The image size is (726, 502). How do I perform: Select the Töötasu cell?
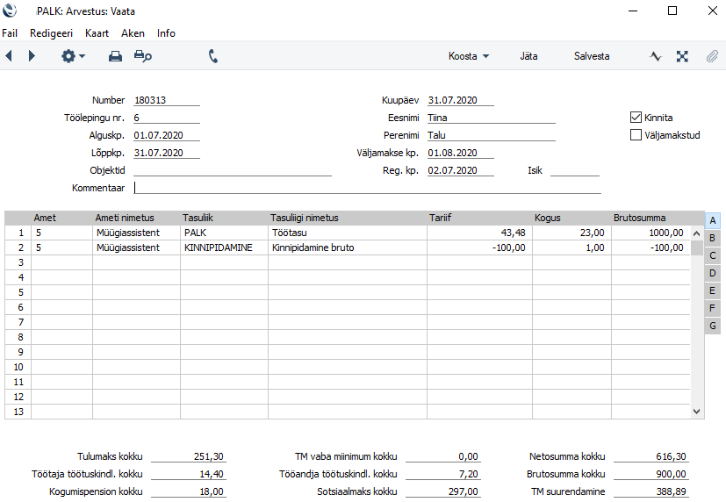pyautogui.click(x=347, y=232)
